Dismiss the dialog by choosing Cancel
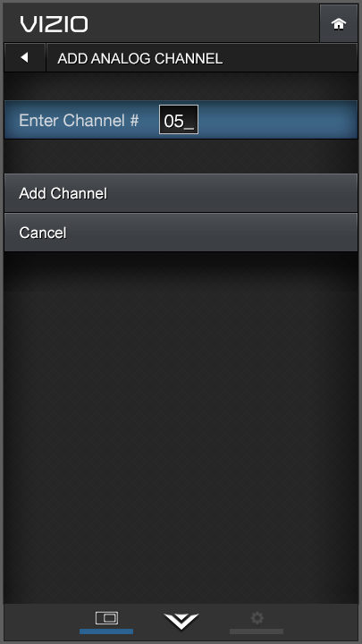Viewport: 362px width, 644px height. (181, 233)
